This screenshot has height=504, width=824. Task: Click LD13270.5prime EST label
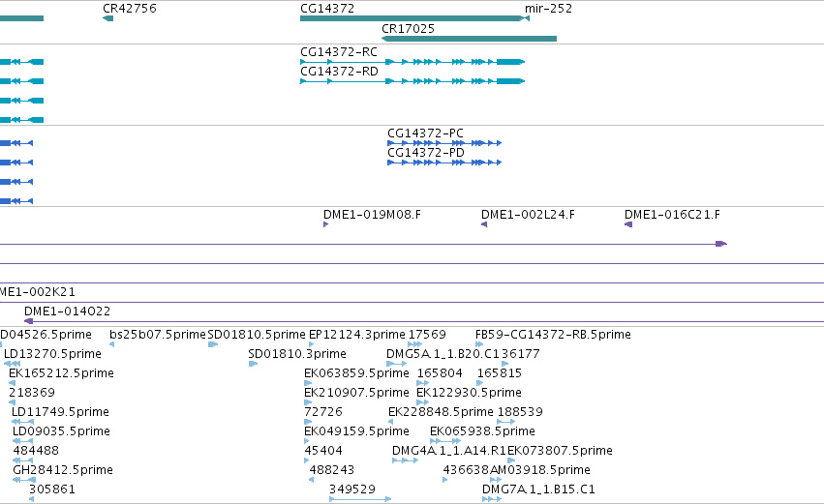[x=52, y=354]
